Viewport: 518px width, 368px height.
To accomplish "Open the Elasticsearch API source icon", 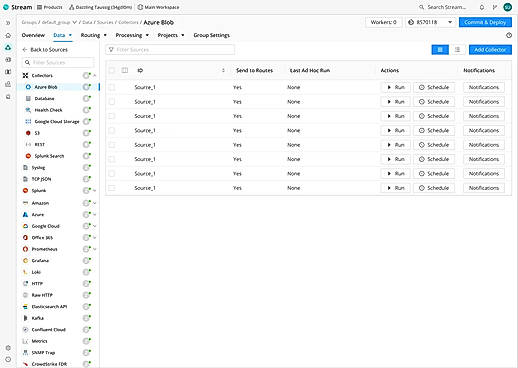I will (25, 307).
